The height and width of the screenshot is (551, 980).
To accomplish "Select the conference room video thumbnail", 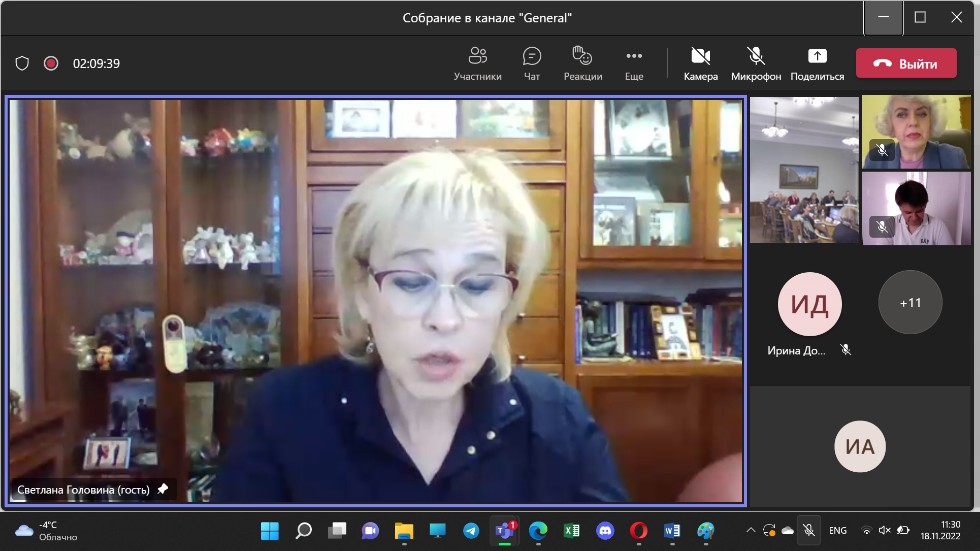I will coord(804,170).
